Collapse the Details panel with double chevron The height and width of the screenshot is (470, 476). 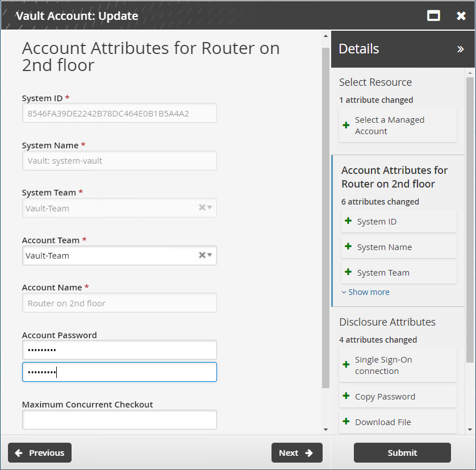[x=460, y=49]
